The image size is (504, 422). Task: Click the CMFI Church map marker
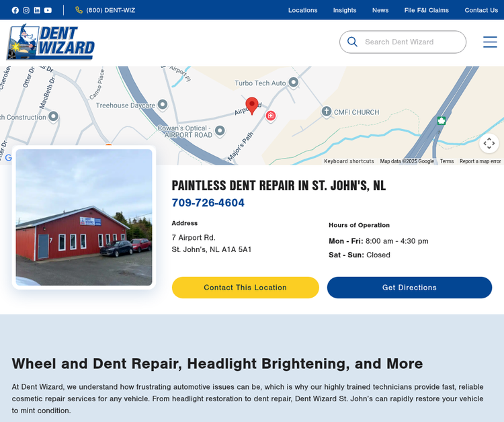[326, 112]
